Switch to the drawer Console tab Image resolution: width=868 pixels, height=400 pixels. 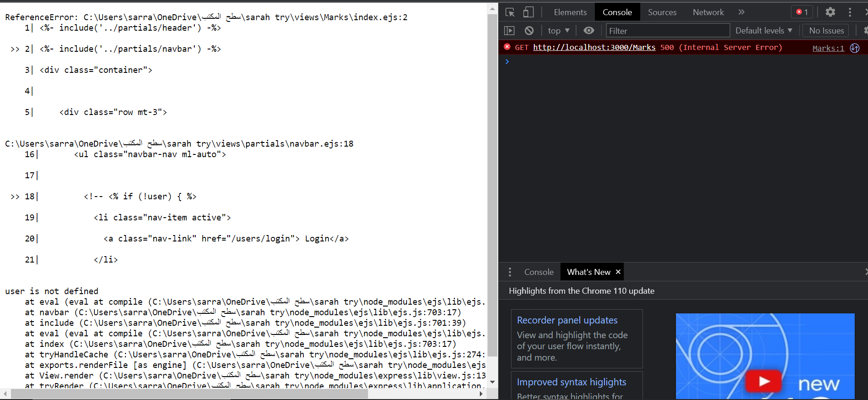[x=538, y=272]
